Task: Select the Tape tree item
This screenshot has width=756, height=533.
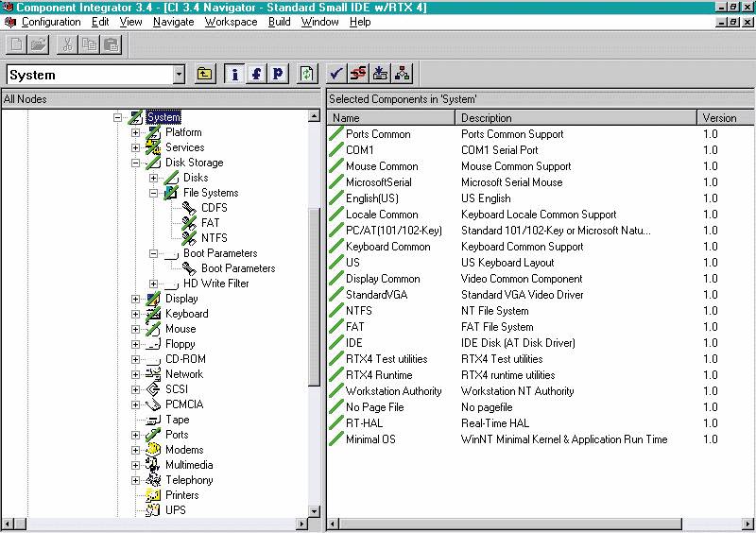Action: 178,420
